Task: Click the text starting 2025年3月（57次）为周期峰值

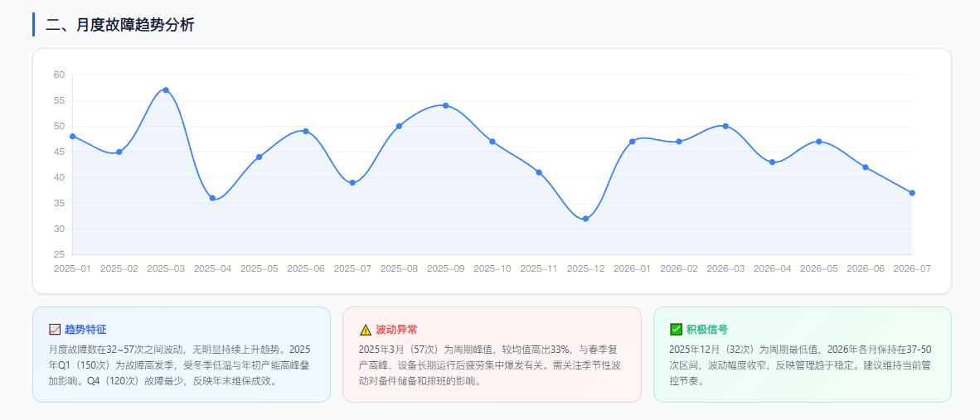Action: click(488, 364)
